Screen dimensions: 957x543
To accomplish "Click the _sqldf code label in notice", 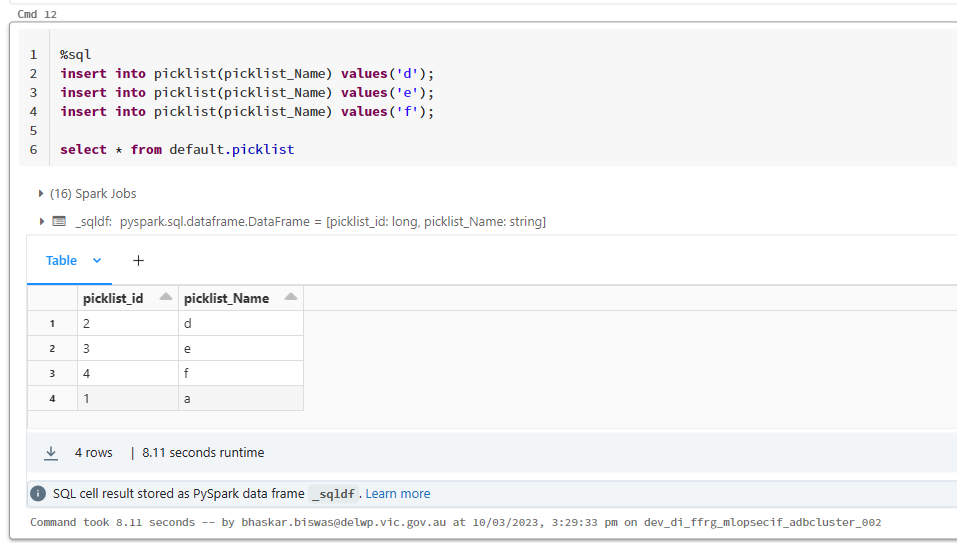I will pyautogui.click(x=334, y=494).
